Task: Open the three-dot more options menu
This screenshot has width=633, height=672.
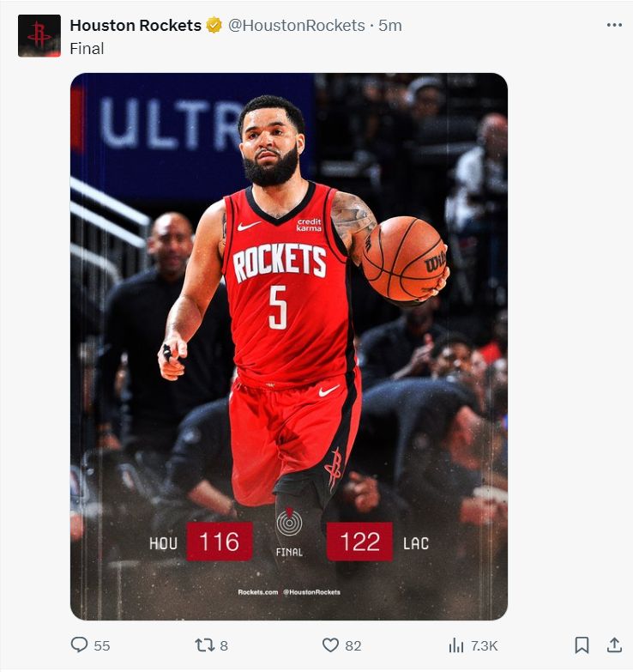Action: point(614,25)
